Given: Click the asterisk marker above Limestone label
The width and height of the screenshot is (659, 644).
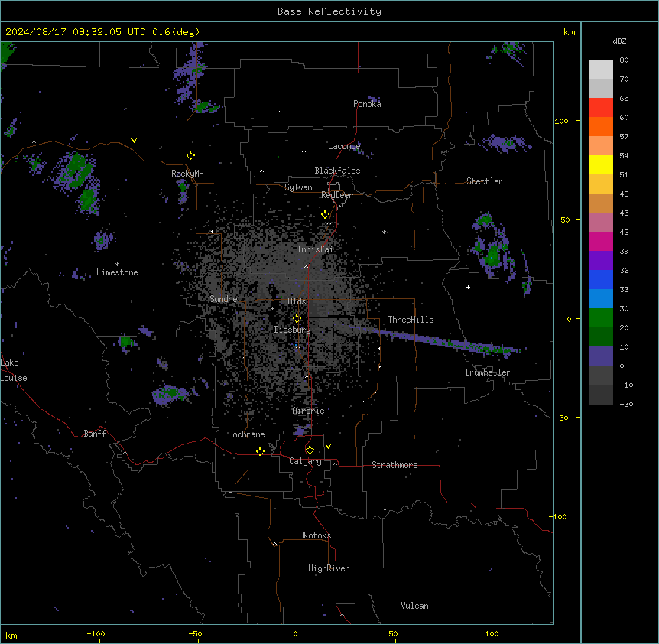Looking at the screenshot, I should coord(117,265).
